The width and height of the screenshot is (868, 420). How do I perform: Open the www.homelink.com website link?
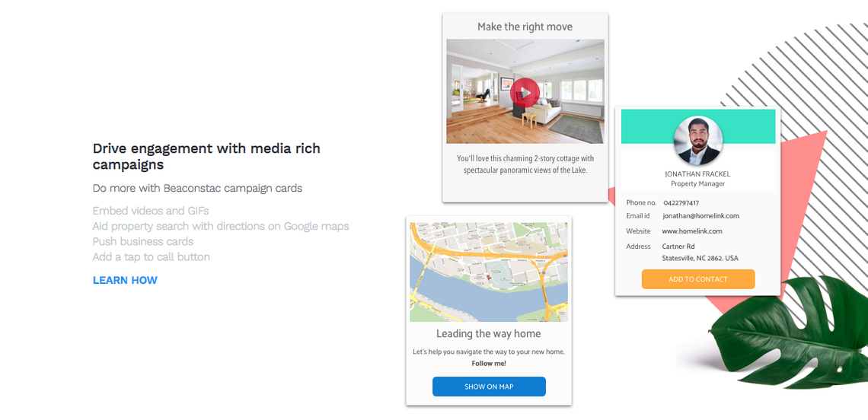coord(691,231)
